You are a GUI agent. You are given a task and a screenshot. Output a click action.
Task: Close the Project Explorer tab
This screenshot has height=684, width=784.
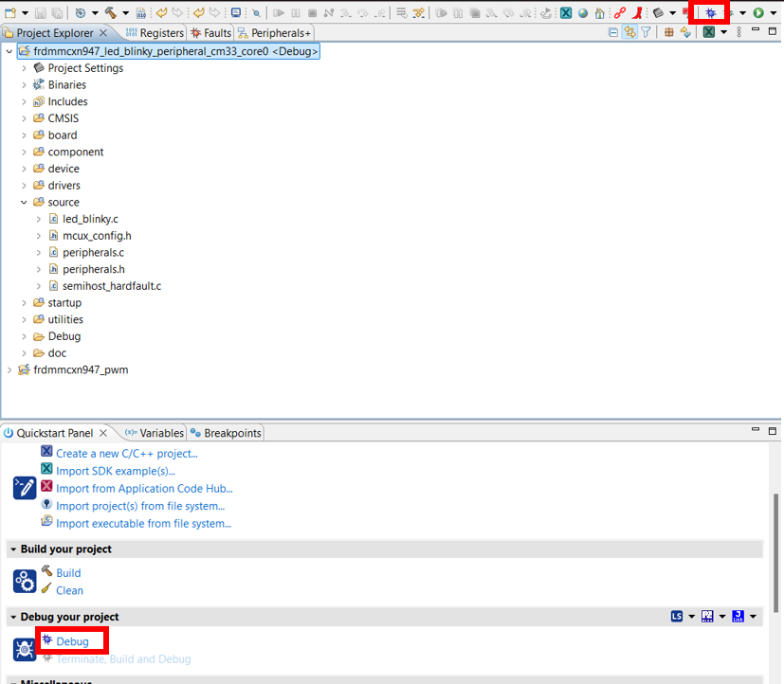[x=103, y=33]
